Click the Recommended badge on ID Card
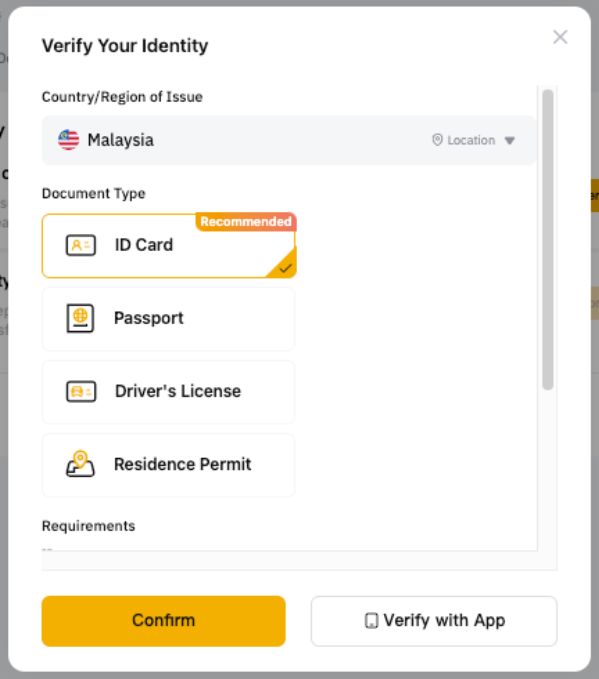 point(246,222)
